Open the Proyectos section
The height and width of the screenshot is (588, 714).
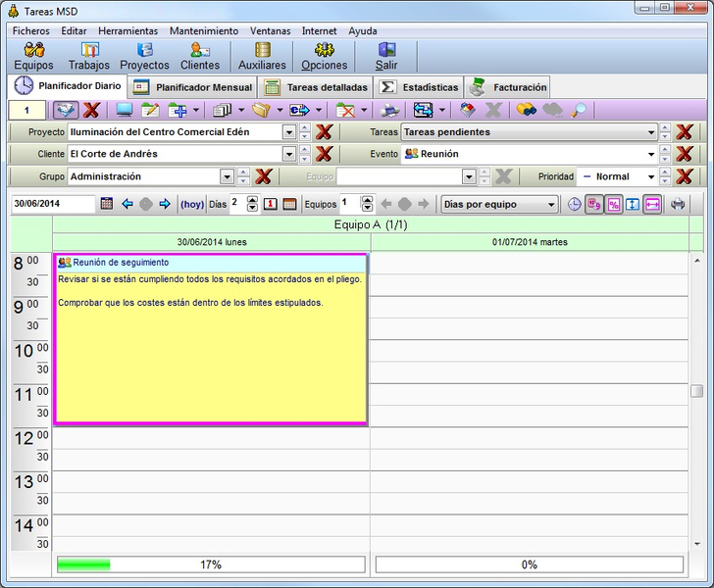144,57
